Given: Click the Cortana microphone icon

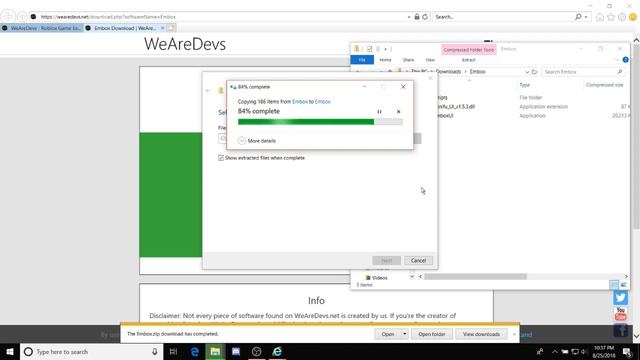Looking at the screenshot, I should (154, 351).
